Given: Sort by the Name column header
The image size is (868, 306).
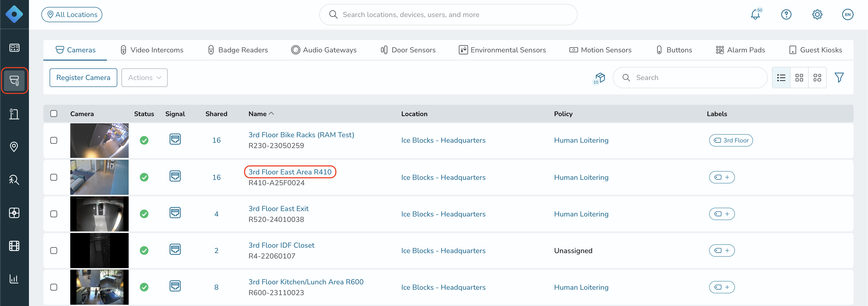Looking at the screenshot, I should (261, 114).
